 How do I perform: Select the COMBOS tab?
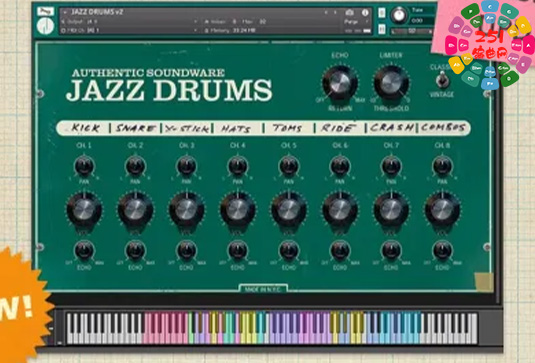click(443, 128)
